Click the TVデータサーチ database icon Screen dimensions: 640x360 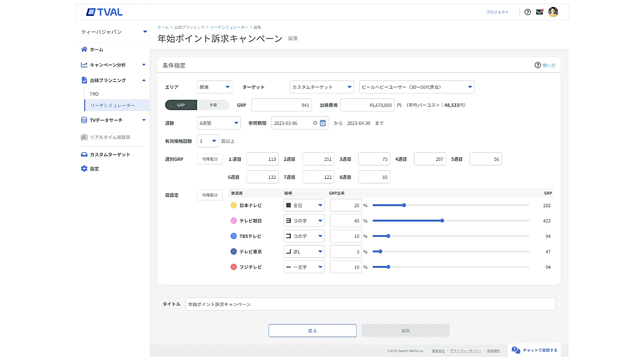[84, 120]
